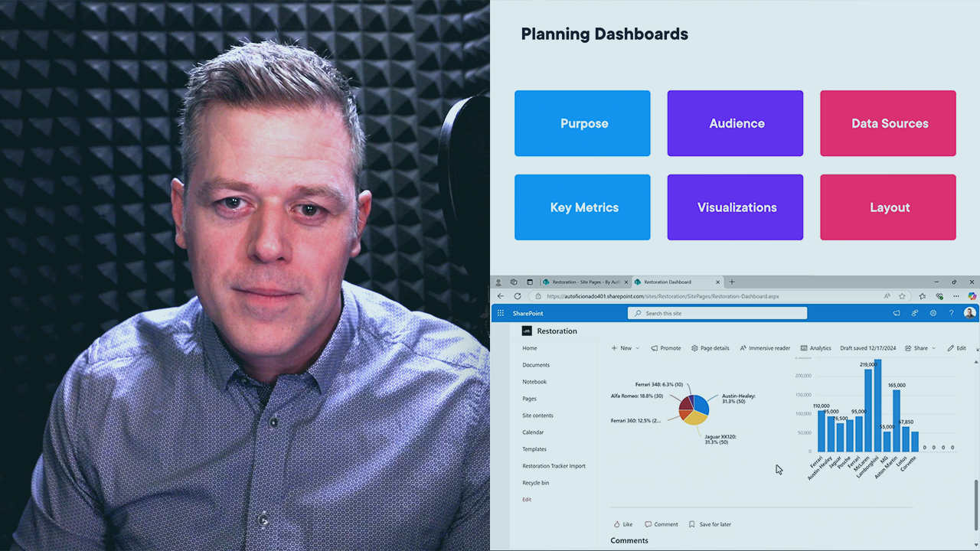The height and width of the screenshot is (551, 980).
Task: Open the Copilot icon in browser toolbar
Action: [972, 296]
